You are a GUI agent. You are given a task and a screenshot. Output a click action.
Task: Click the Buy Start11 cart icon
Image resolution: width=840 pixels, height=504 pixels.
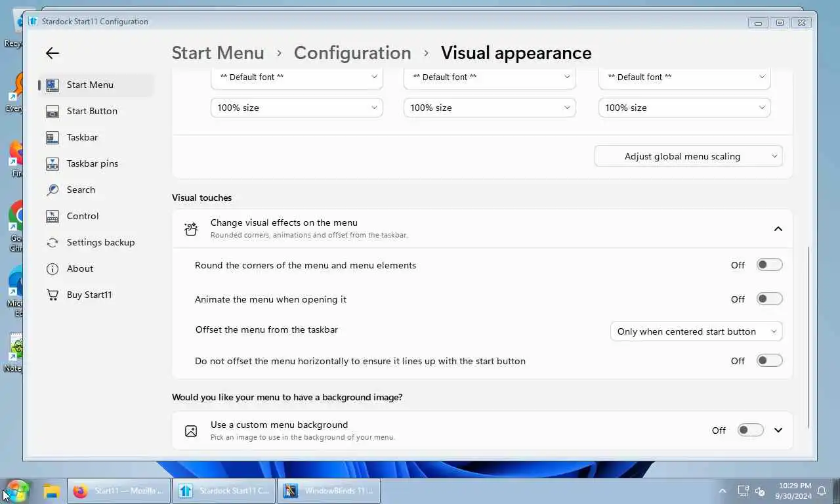coord(52,295)
